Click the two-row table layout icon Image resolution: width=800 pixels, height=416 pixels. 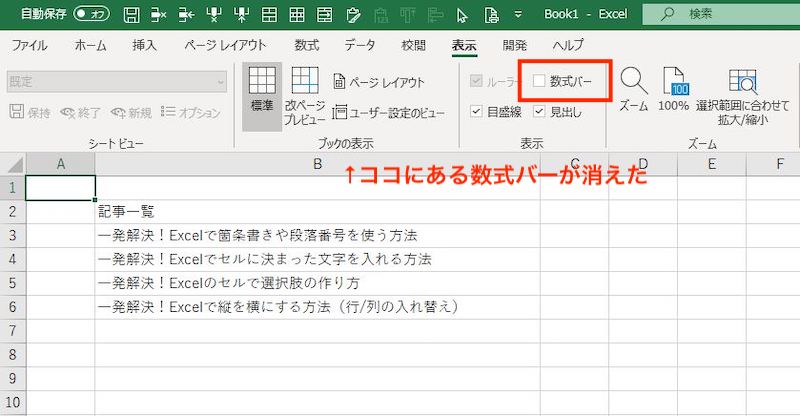click(x=269, y=15)
